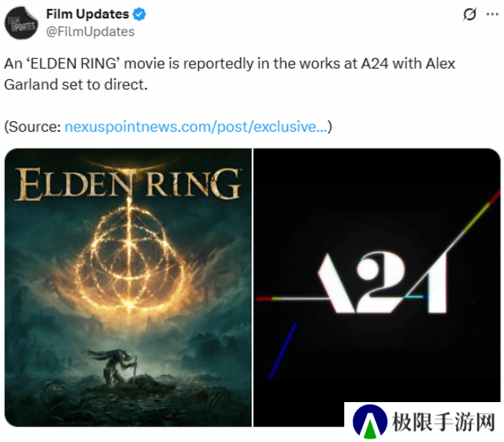The image size is (504, 442).
Task: Open the A24 logo image
Action: pos(377,287)
